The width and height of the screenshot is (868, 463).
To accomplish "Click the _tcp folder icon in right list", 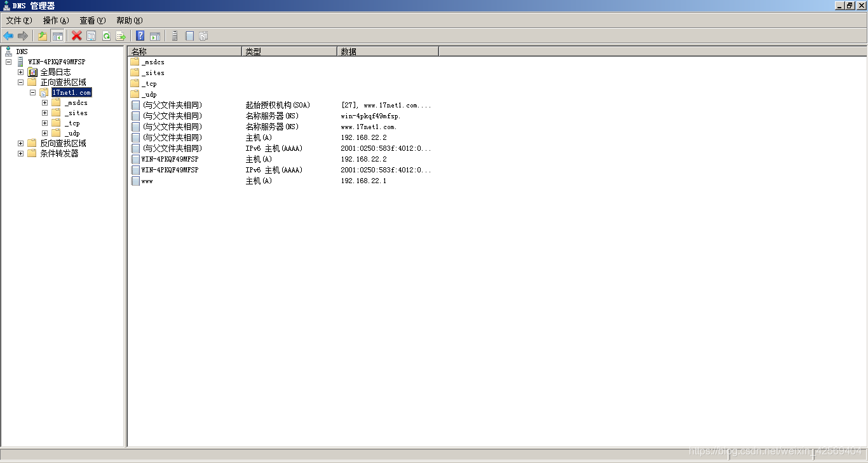I will click(135, 83).
